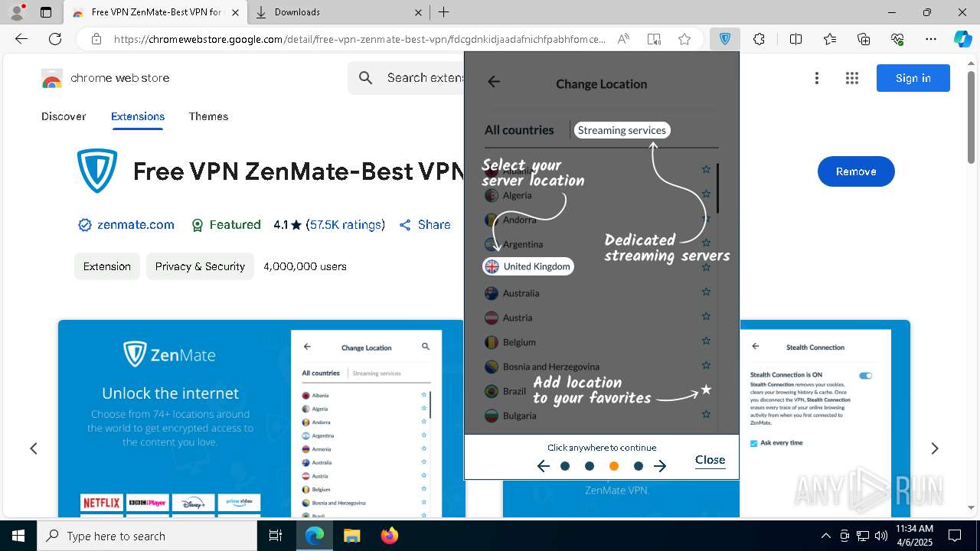Open Edge Settings and more menu
The width and height of the screenshot is (980, 551).
click(x=931, y=39)
